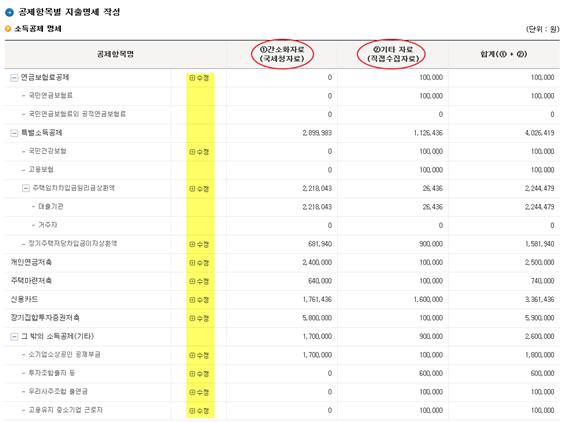The width and height of the screenshot is (567, 423).
Task: Select 국민연금보험료외 공적연금보험료 row label
Action: [77, 114]
